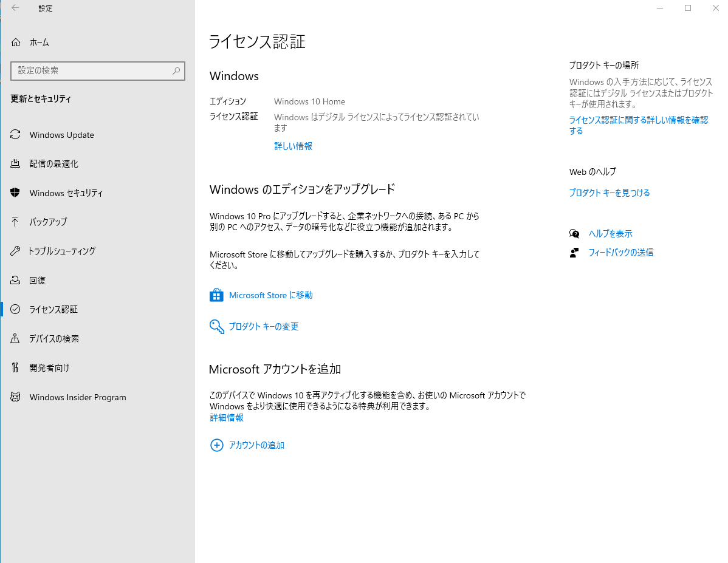Open トラブルシューティング settings page
728x563 pixels.
tap(62, 251)
